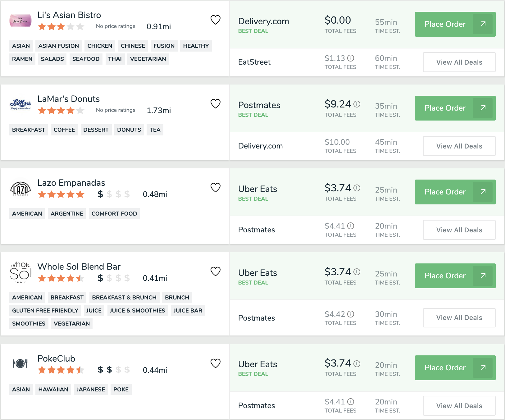Click Li's Asian Bistro three-star rating

tap(61, 27)
